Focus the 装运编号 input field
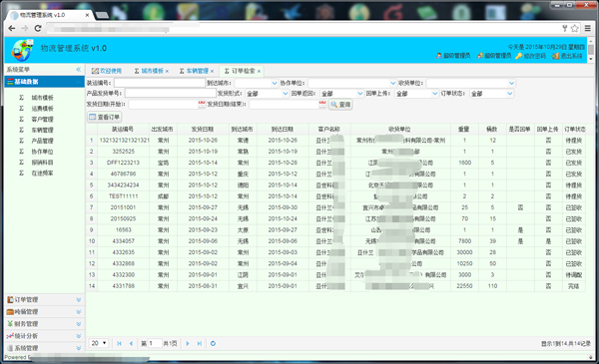This screenshot has width=599, height=364. click(160, 83)
